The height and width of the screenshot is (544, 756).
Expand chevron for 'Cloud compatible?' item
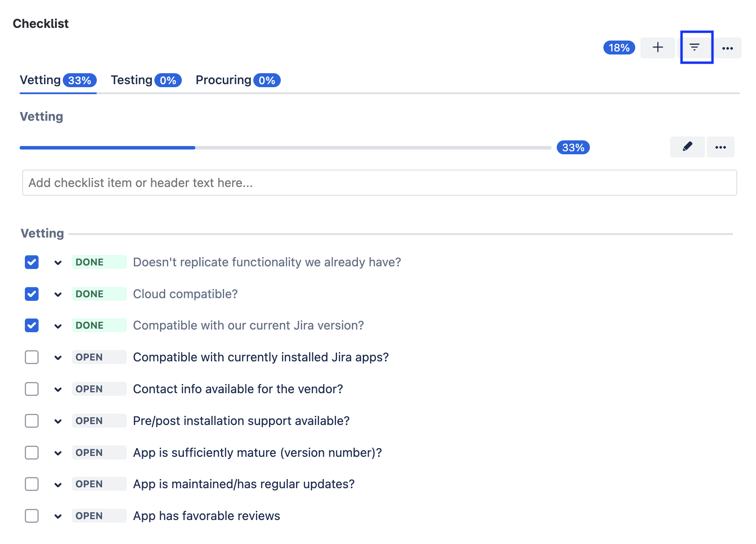tap(58, 295)
